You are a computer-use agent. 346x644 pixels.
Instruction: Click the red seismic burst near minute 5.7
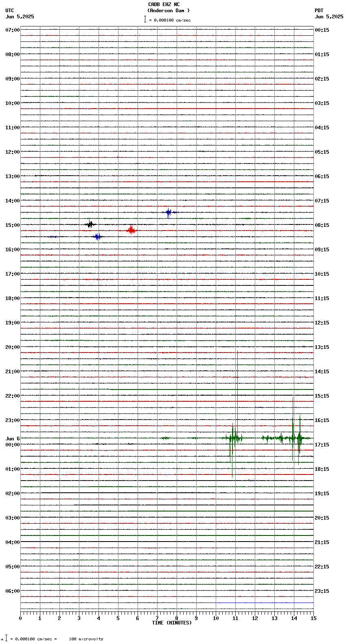(131, 230)
